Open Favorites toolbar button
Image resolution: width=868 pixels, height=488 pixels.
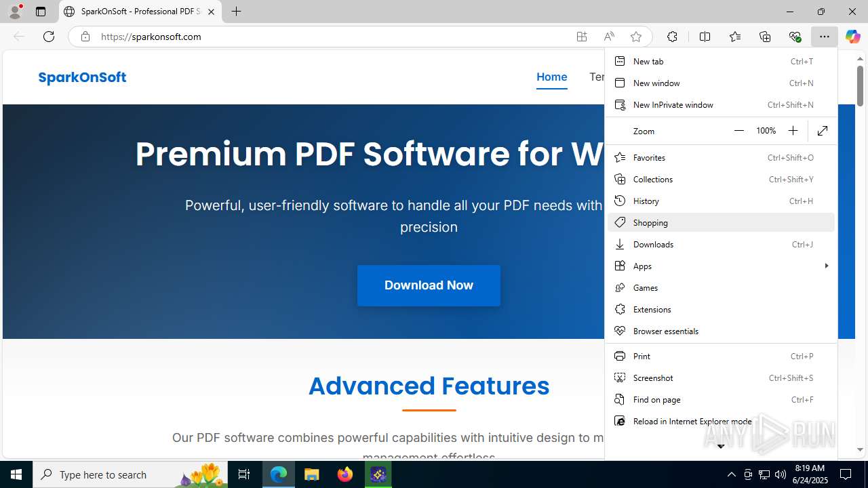(x=734, y=37)
